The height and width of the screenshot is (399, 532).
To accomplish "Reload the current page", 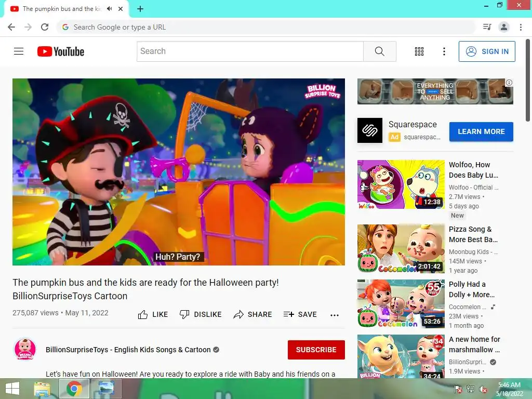I will pyautogui.click(x=45, y=27).
